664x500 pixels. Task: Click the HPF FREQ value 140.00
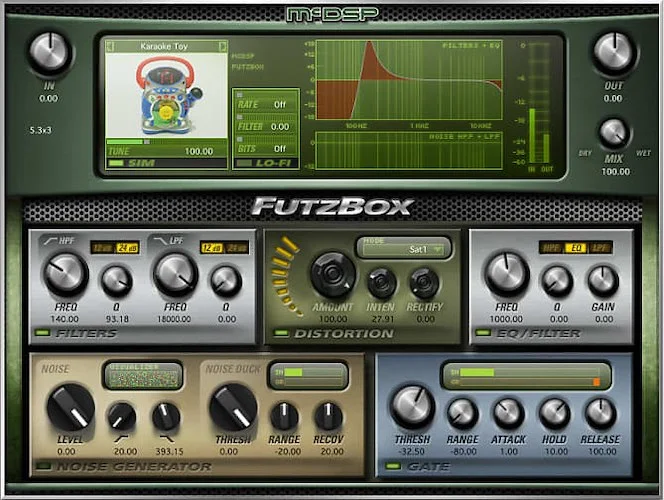[65, 319]
